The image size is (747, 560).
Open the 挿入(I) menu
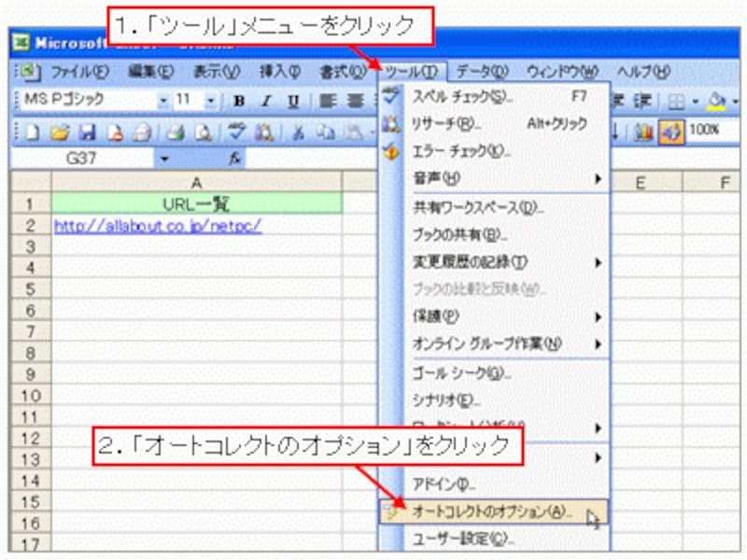[x=279, y=72]
